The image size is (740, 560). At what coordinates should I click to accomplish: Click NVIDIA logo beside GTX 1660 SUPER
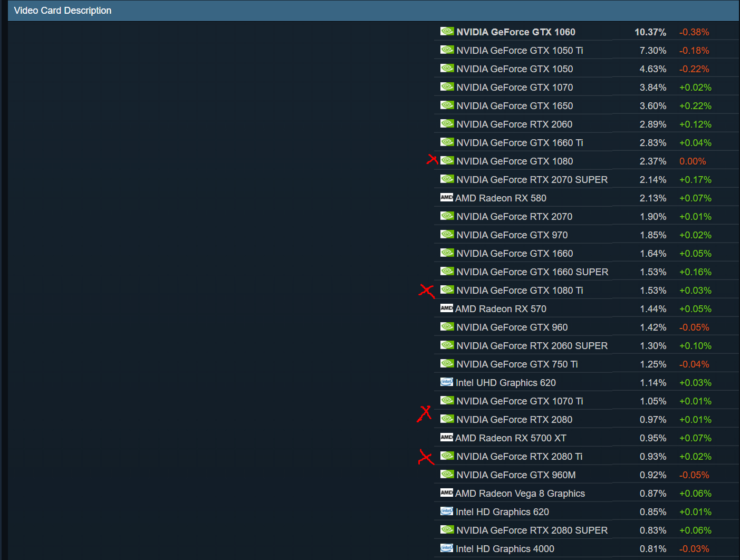click(447, 271)
